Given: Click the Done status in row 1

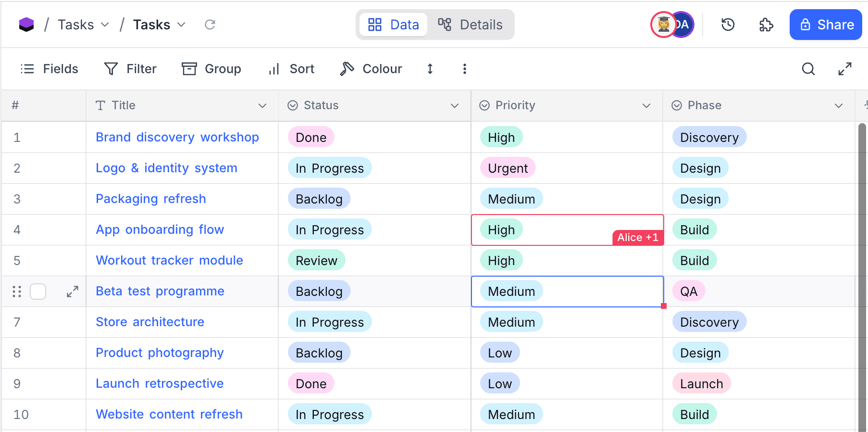Looking at the screenshot, I should [311, 137].
